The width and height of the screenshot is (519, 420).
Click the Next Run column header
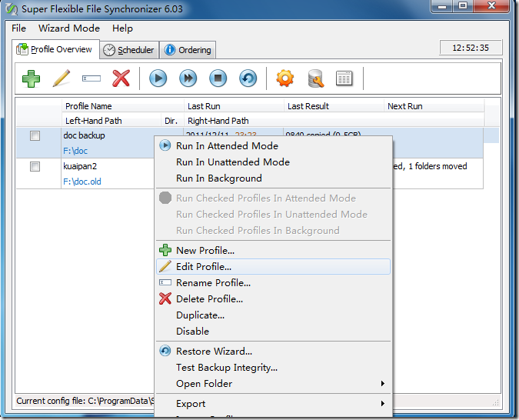[434, 106]
